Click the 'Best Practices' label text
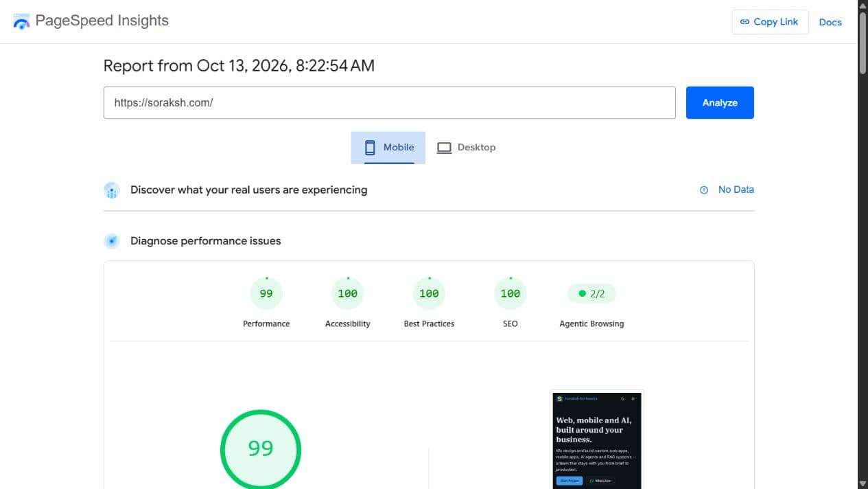 click(x=429, y=323)
